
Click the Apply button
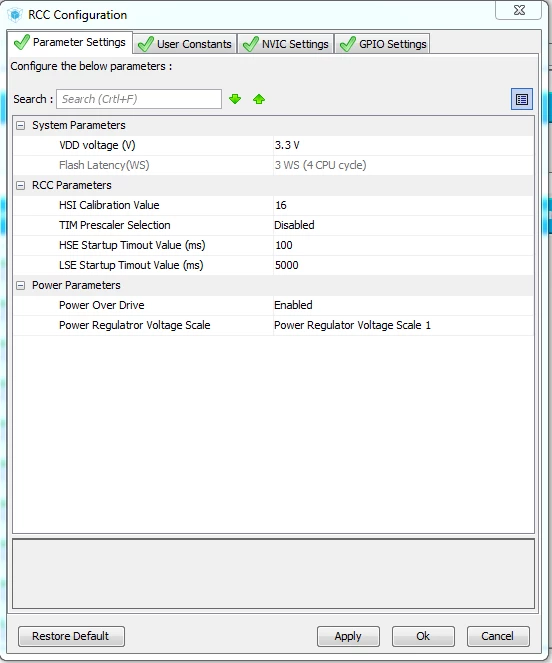click(348, 636)
